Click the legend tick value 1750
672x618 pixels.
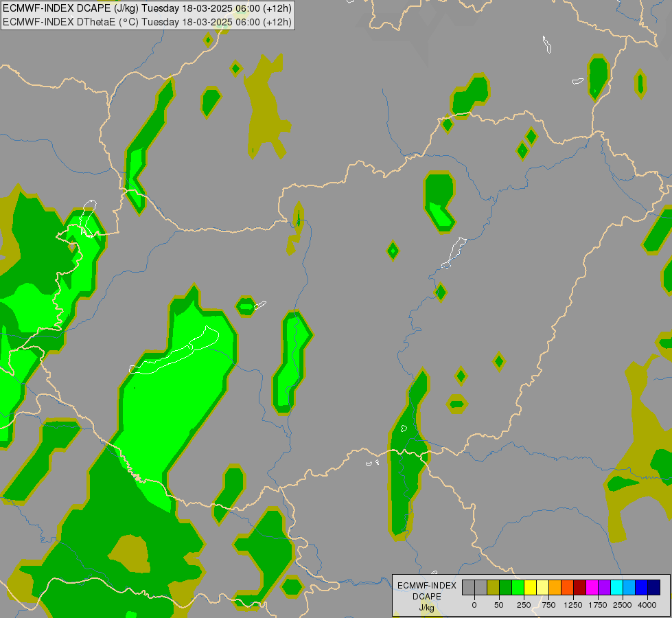(598, 605)
